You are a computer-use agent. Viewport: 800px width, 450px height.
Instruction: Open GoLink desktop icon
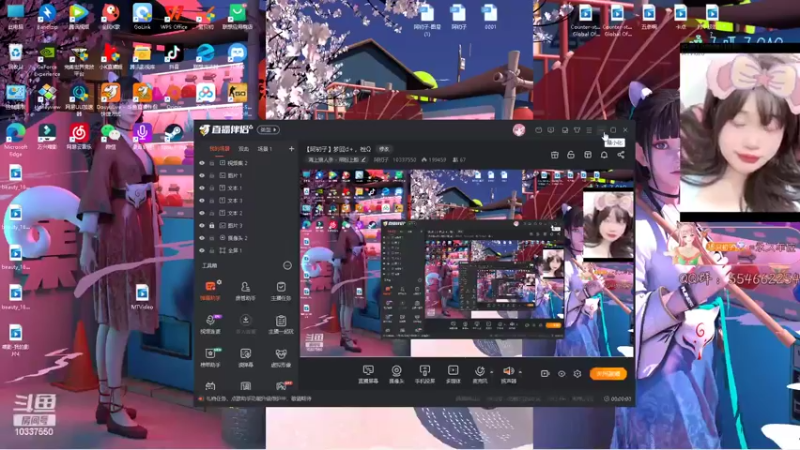coord(142,16)
